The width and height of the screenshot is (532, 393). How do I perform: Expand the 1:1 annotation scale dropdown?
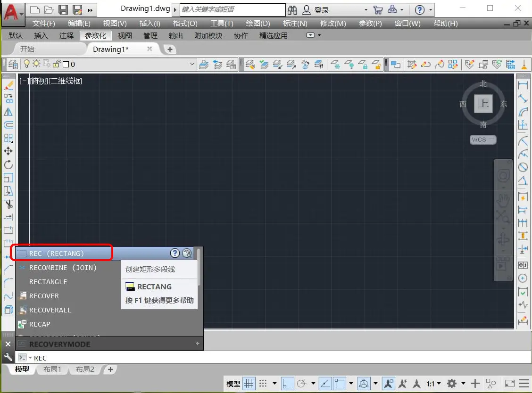[x=433, y=383]
